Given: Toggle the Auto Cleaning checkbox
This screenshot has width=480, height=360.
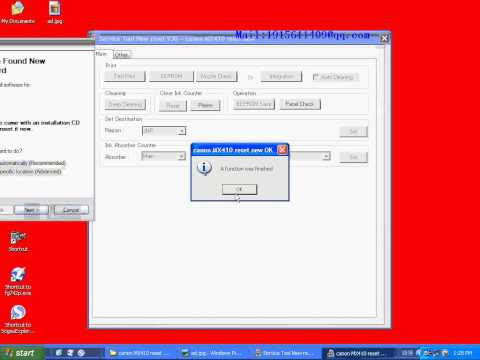Looking at the screenshot, I should click(x=315, y=77).
